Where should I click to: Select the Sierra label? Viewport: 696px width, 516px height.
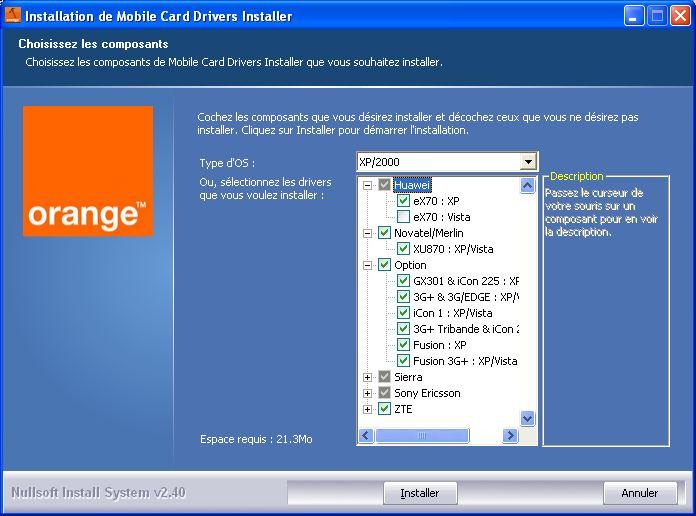click(x=408, y=377)
